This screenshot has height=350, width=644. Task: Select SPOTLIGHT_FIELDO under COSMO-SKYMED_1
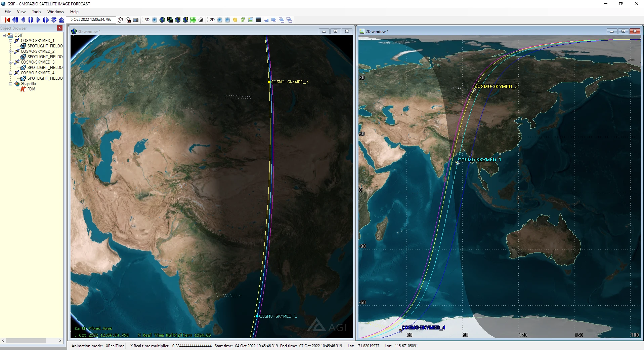coord(45,46)
